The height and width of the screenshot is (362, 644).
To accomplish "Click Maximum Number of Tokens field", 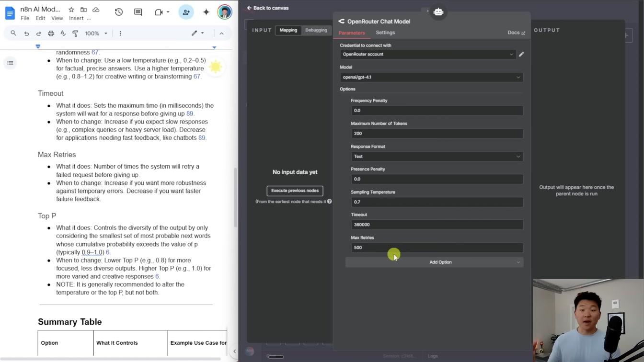I will pos(437,134).
